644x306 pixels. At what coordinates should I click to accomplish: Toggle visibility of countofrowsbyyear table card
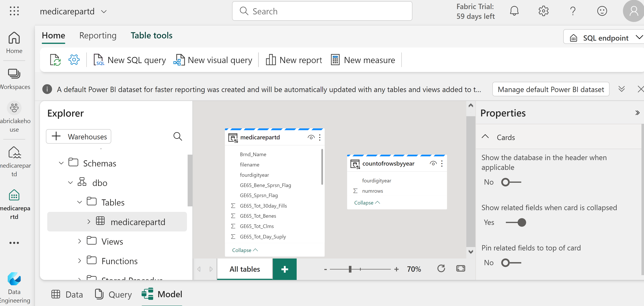tap(433, 164)
